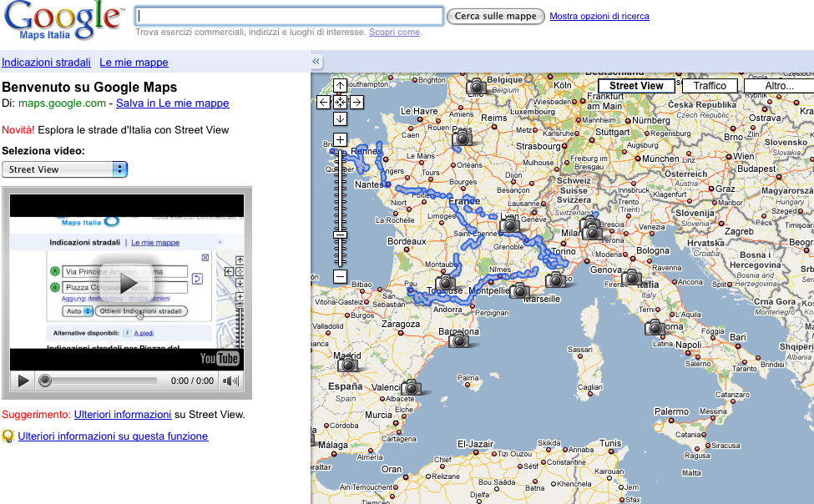Select the Street View camera marker at Lyon
Image resolution: width=814 pixels, height=504 pixels.
[x=509, y=225]
